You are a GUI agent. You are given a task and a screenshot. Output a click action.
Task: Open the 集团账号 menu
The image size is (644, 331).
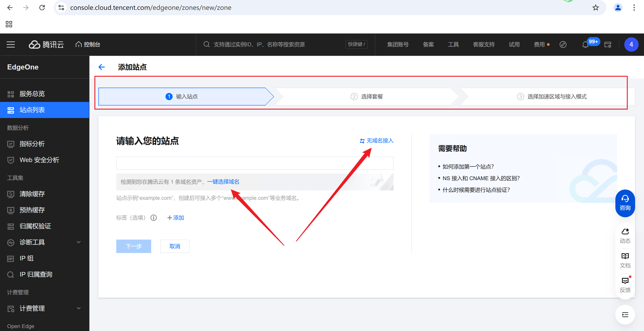click(x=398, y=44)
